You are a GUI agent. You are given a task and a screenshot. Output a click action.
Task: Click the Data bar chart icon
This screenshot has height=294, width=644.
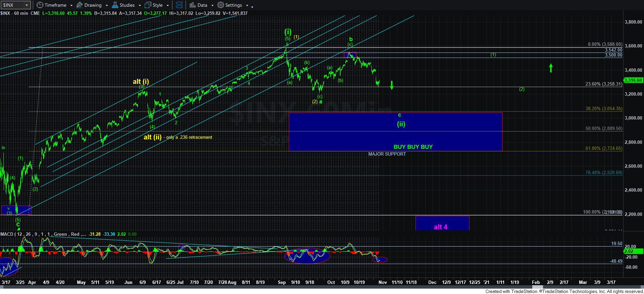[x=192, y=5]
